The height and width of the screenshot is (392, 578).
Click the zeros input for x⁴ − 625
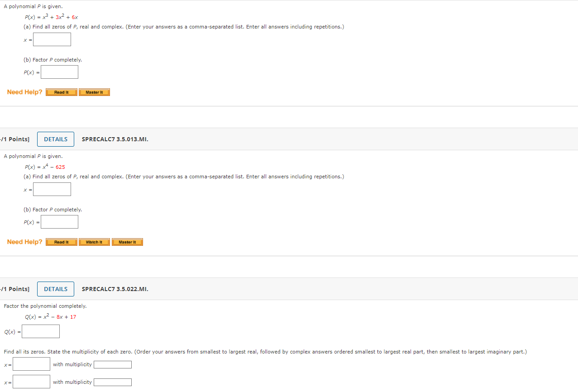tap(52, 189)
